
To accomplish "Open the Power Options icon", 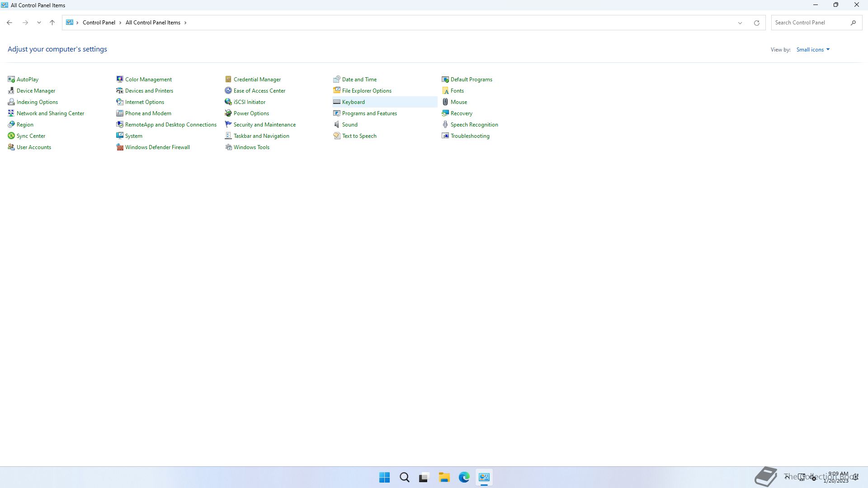I will pyautogui.click(x=228, y=113).
